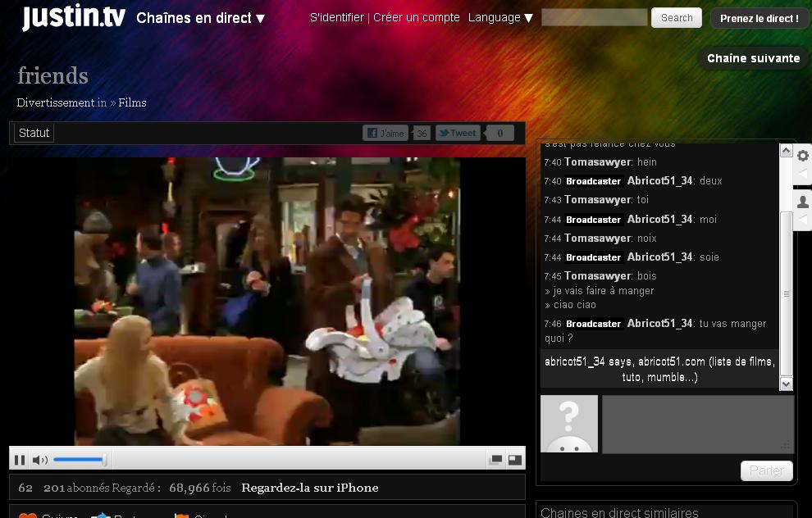The image size is (812, 518).
Task: Open the Films category link
Action: [132, 102]
